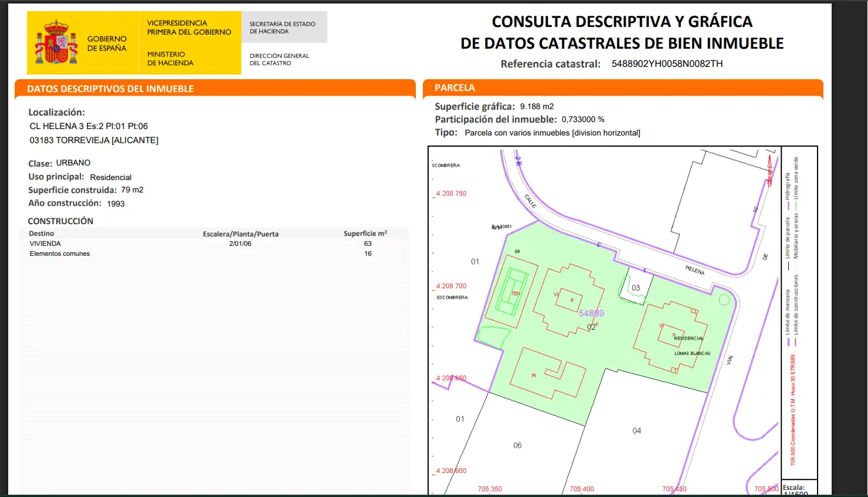Select the cadastral reference 5488902YH0058N0082TH
The width and height of the screenshot is (868, 497).
667,64
